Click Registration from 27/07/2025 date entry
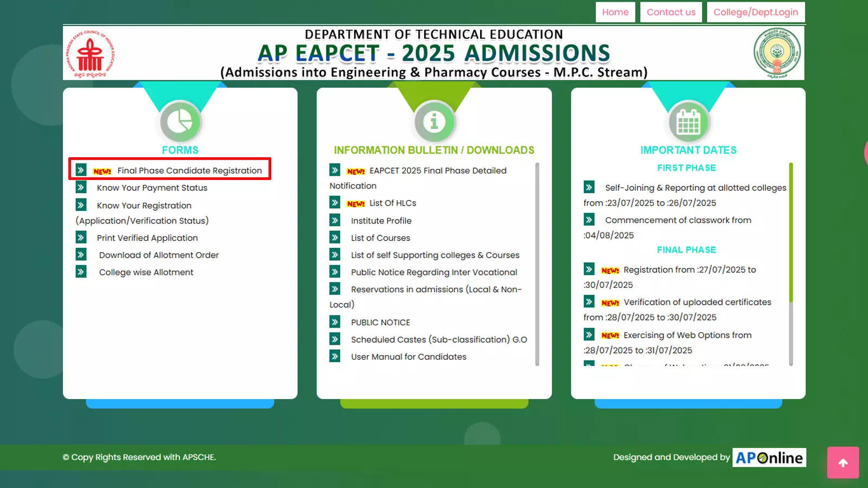Viewport: 868px width, 488px height. [x=669, y=277]
